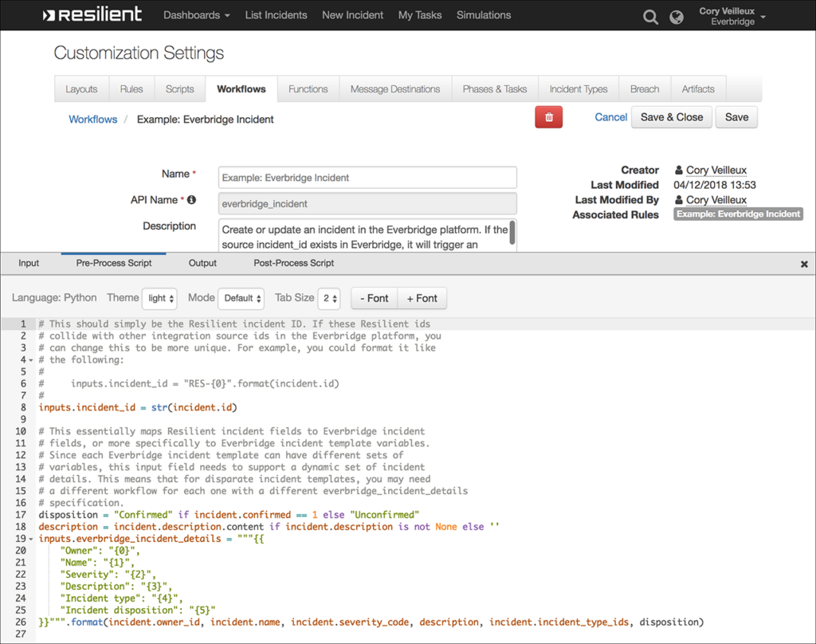Switch to Input script tab
816x644 pixels.
point(29,264)
